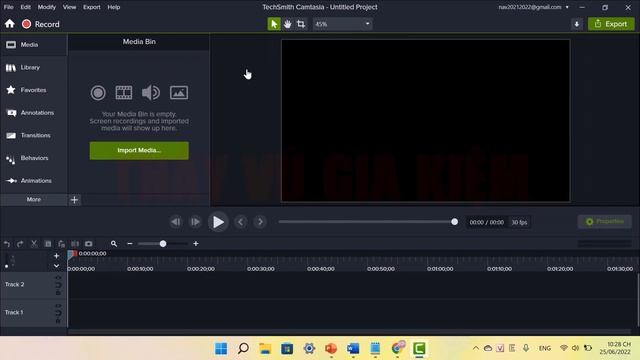This screenshot has width=640, height=360.
Task: Click the audio speaker icon in Media Bin
Action: coord(151,93)
